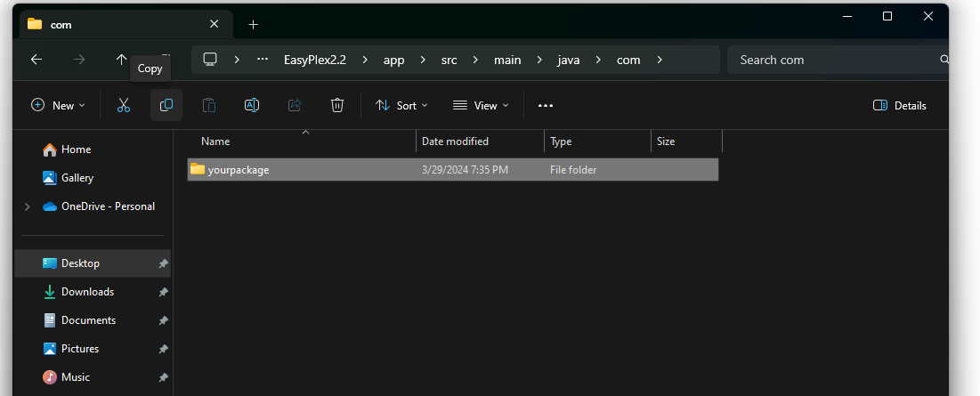Image resolution: width=980 pixels, height=396 pixels.
Task: Navigate to src breadcrumb segment
Action: (449, 60)
